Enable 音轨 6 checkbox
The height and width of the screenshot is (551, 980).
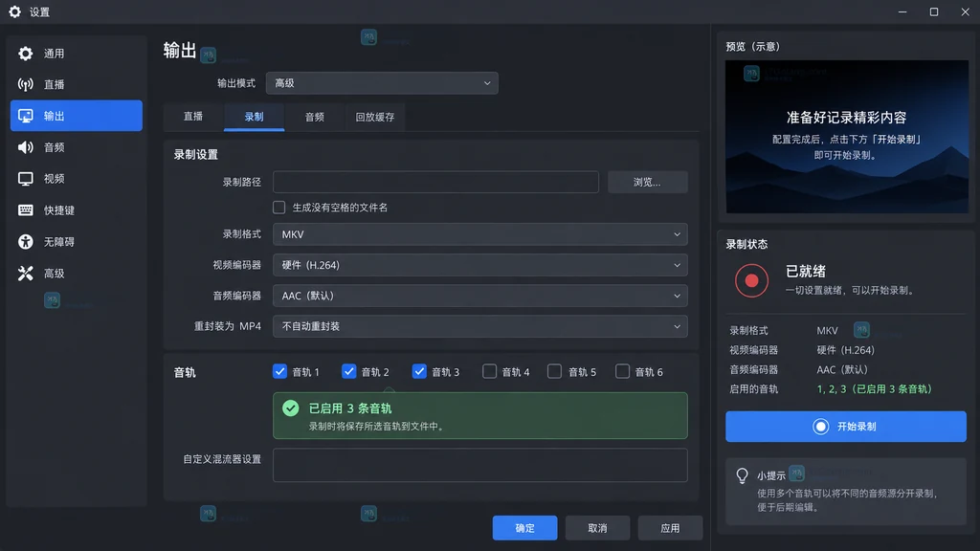[x=622, y=372]
